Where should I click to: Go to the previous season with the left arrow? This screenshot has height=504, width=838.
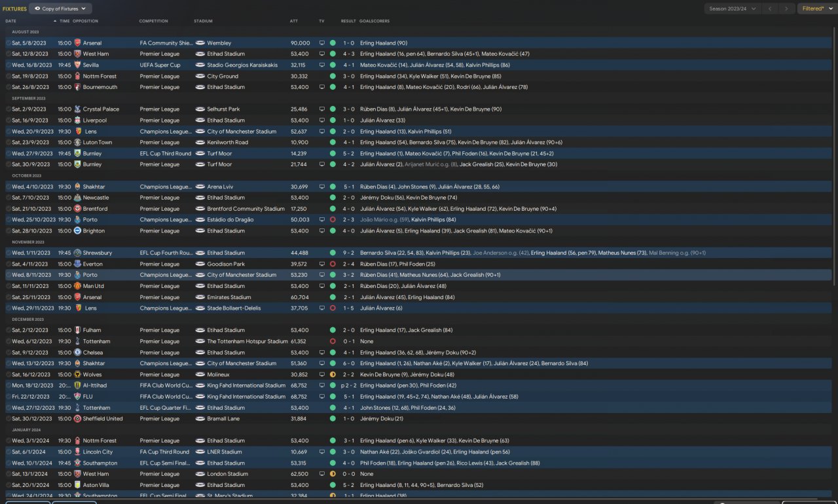[x=771, y=9]
